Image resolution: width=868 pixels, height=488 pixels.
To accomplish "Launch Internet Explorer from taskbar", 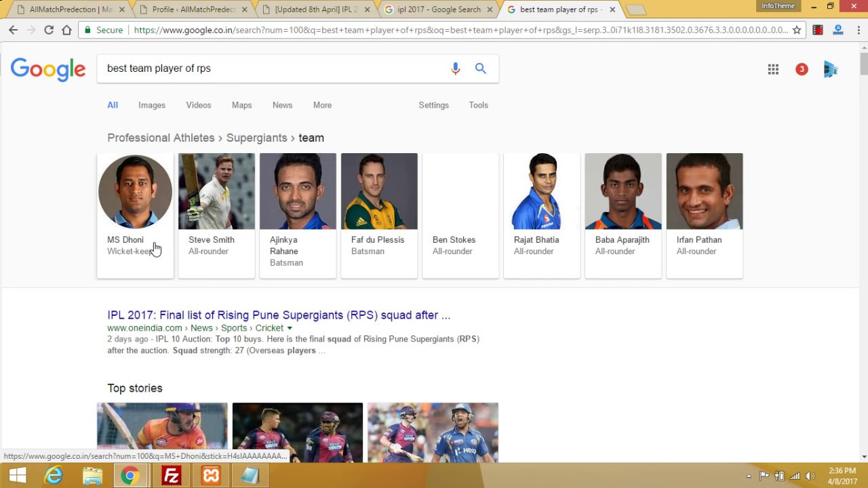I will point(54,476).
